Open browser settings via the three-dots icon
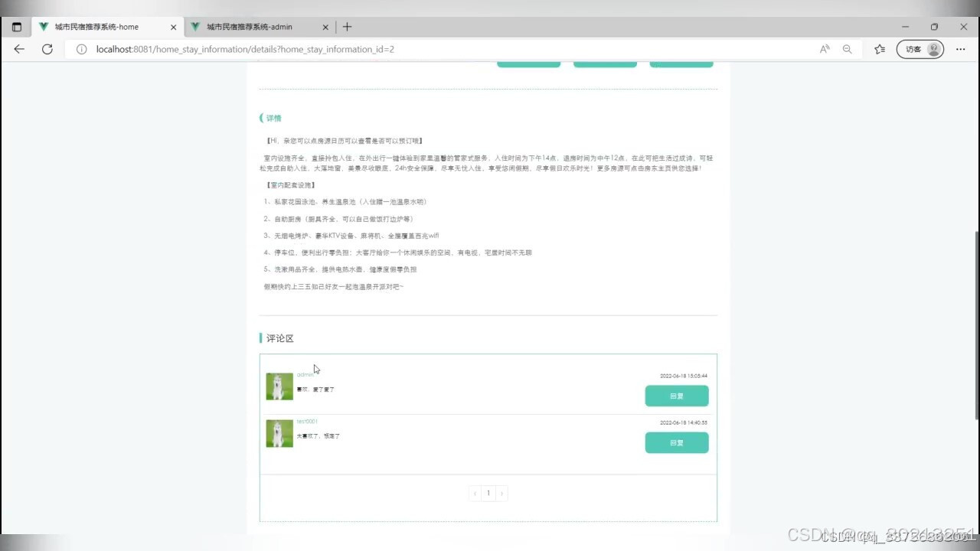 click(x=960, y=49)
